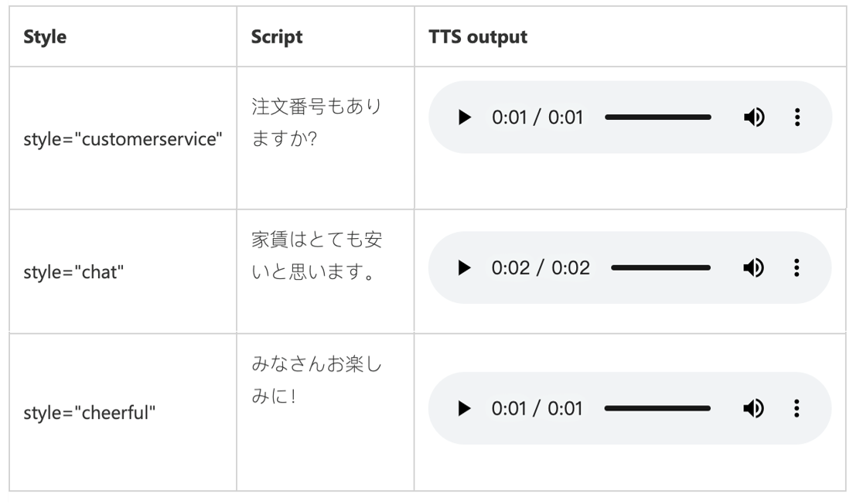Open more options for cheerful audio

pos(797,409)
